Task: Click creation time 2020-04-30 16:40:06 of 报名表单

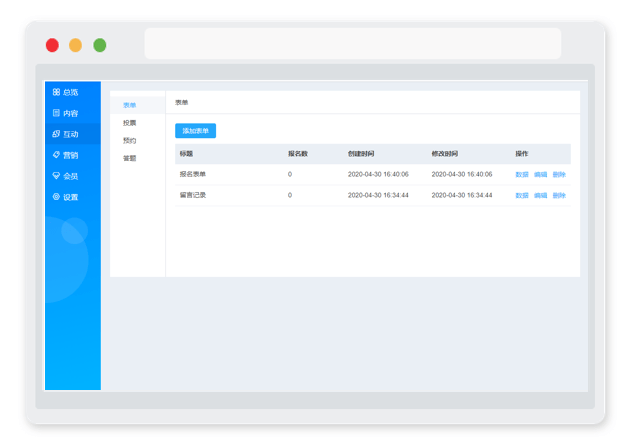Action: point(378,174)
